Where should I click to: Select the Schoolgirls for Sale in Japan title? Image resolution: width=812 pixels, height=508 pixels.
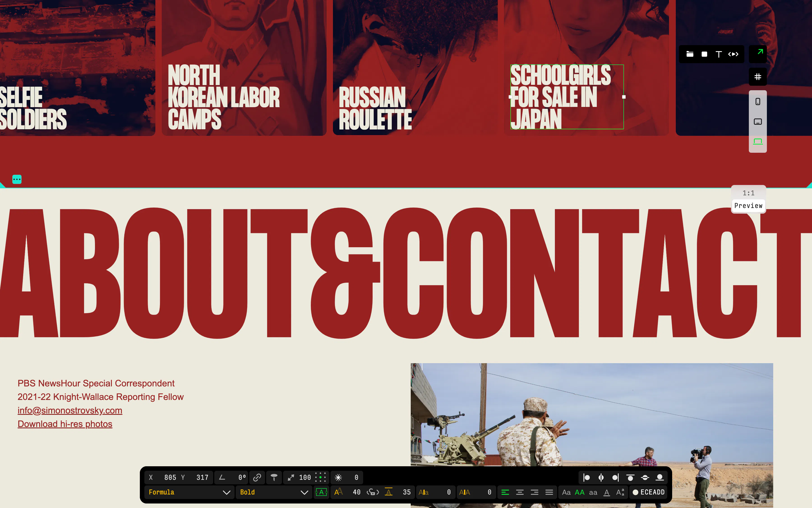point(567,97)
